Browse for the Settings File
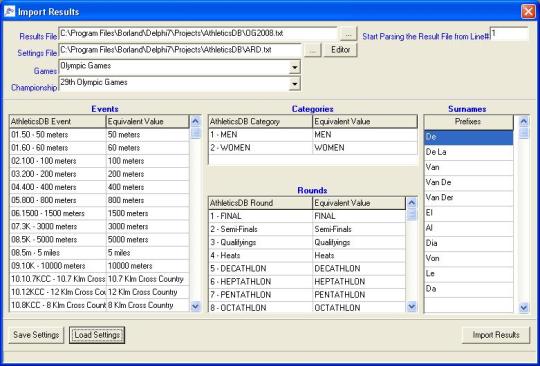This screenshot has width=540, height=366. point(312,50)
